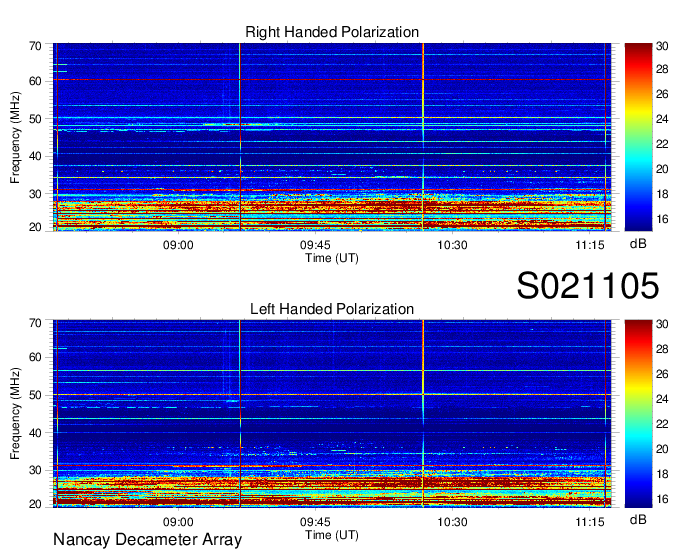Click 'Time (UT)' label of top plot
Viewport: 680px width, 552px height.
click(332, 258)
